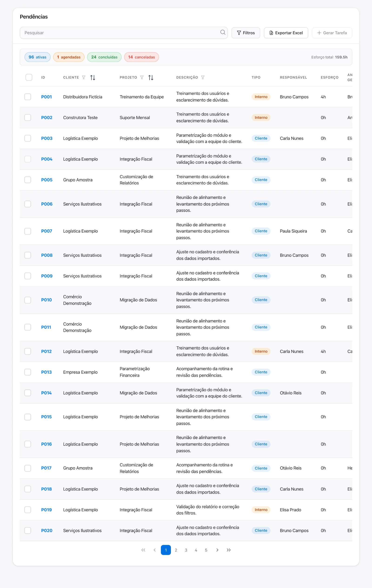372x588 pixels.
Task: Open the P012 record link
Action: click(46, 351)
